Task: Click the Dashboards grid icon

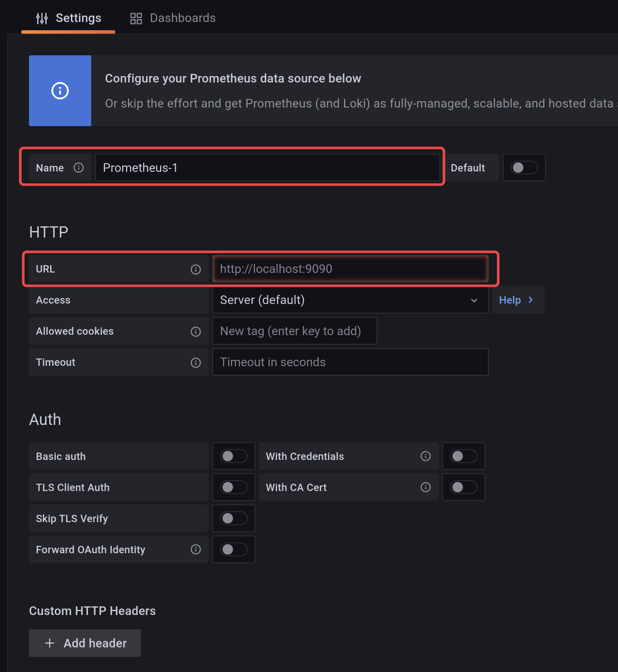Action: click(136, 18)
